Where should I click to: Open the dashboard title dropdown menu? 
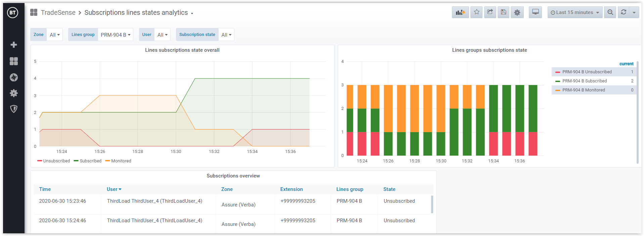(192, 13)
